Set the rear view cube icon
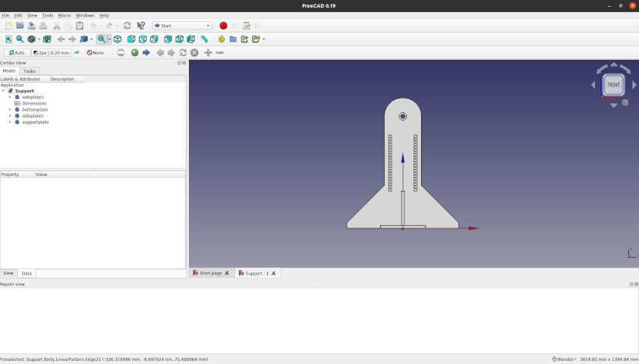The width and height of the screenshot is (639, 364). pyautogui.click(x=168, y=39)
